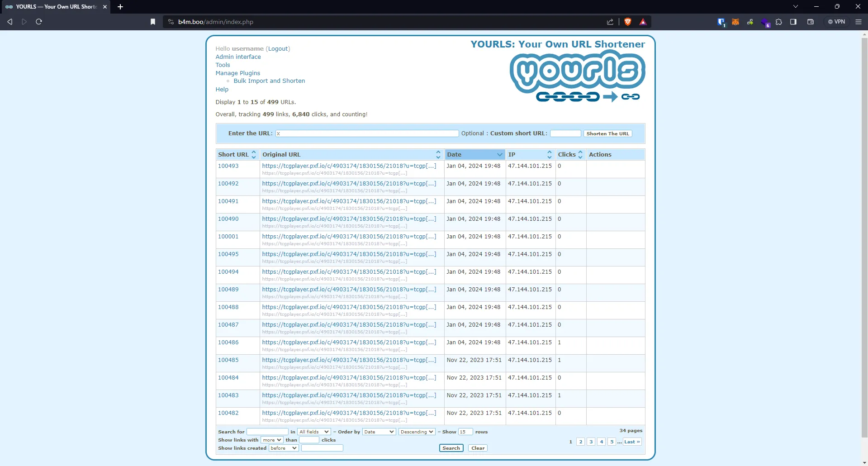Open the green extension icon beside MetaMask
This screenshot has width=868, height=466.
point(750,22)
